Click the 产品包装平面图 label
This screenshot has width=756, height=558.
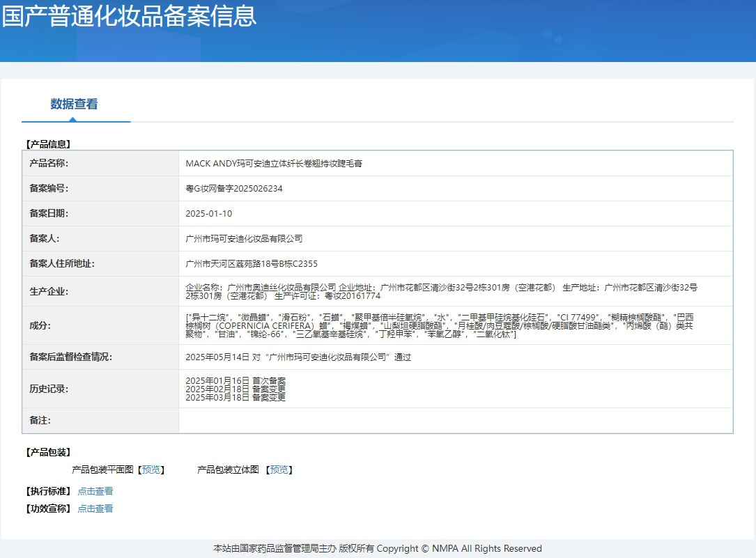(x=102, y=470)
